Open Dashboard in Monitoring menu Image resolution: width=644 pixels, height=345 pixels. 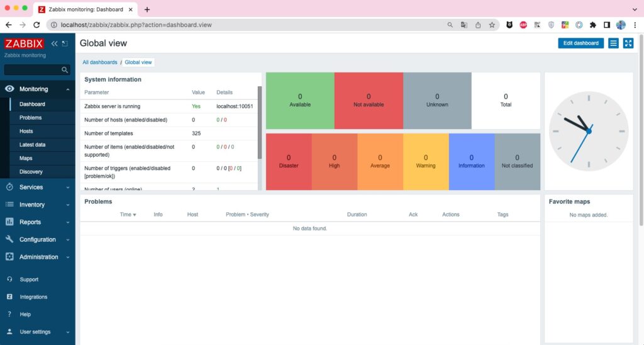click(x=32, y=105)
